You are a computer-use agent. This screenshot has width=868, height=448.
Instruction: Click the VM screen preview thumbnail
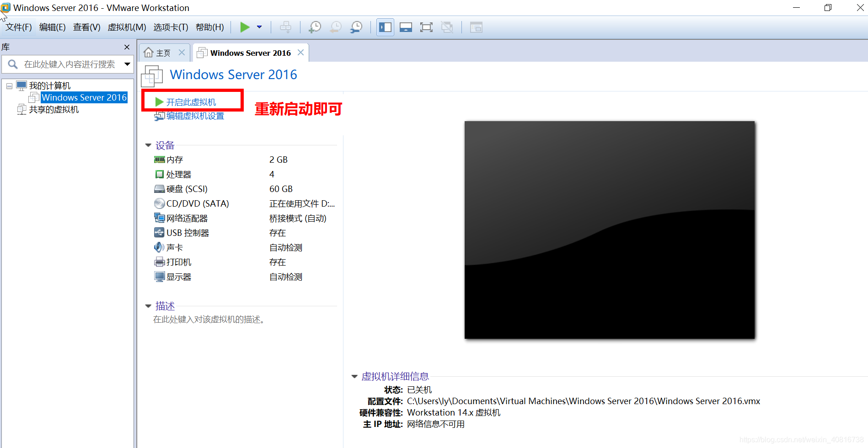point(610,230)
